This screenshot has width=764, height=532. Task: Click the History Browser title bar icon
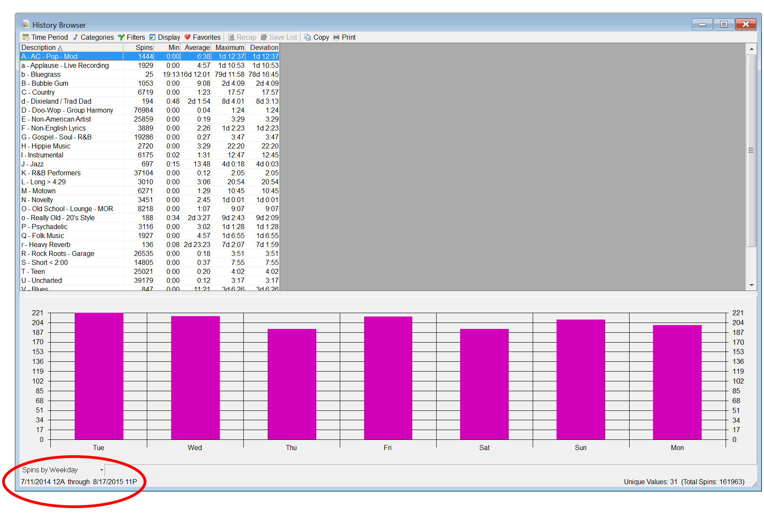point(25,24)
